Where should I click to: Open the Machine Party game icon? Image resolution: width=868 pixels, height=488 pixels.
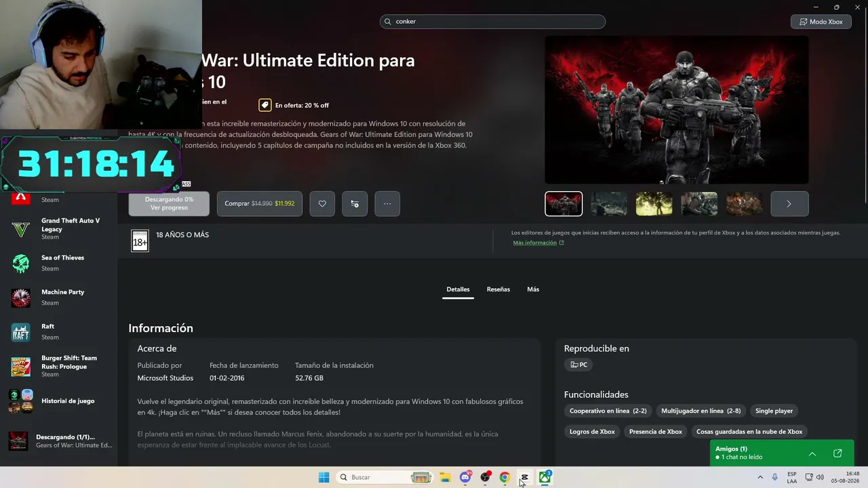pos(21,298)
